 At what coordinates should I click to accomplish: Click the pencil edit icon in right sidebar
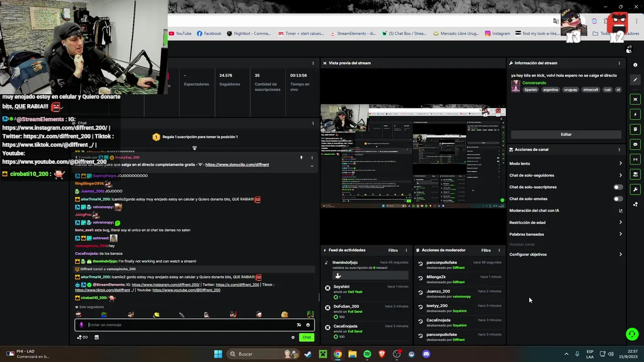(x=635, y=80)
